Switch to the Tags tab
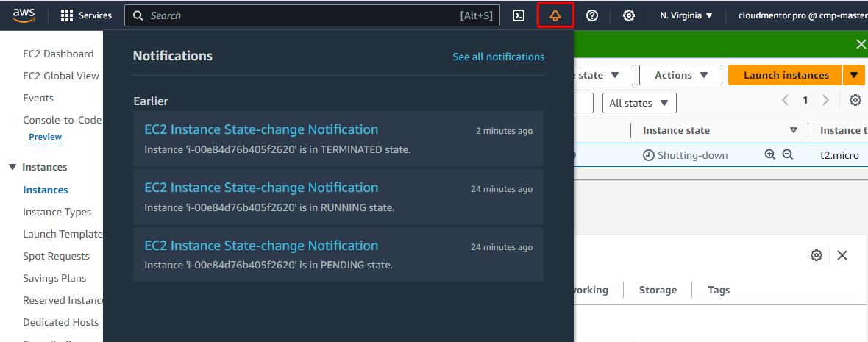Screen dimensions: 868x342 [719, 290]
